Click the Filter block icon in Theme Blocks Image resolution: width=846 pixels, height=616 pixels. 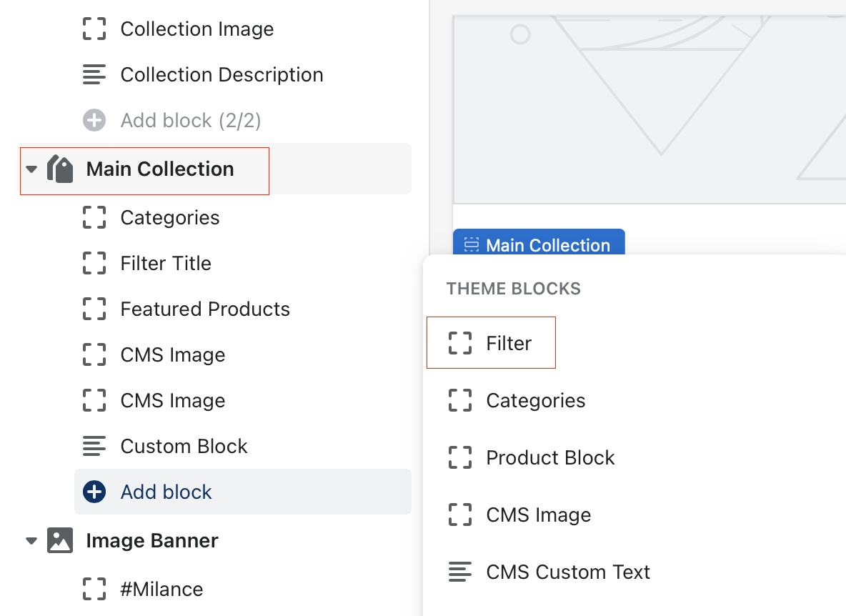(x=460, y=343)
